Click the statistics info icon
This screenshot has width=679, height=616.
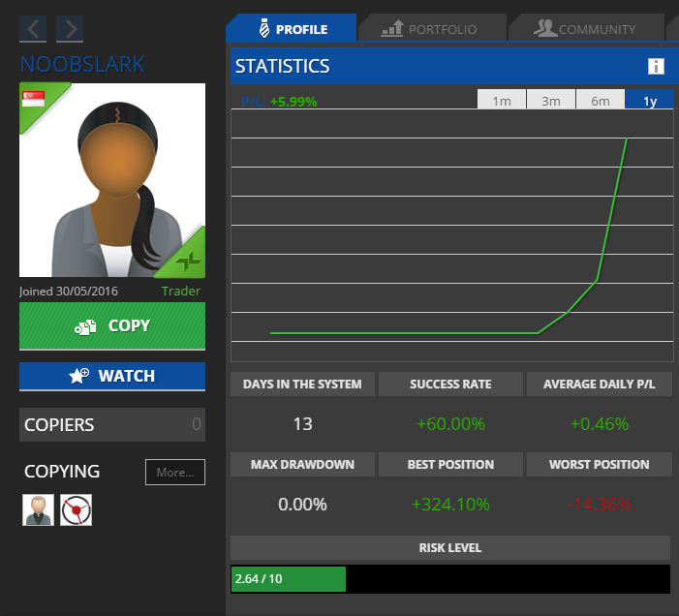click(x=656, y=67)
